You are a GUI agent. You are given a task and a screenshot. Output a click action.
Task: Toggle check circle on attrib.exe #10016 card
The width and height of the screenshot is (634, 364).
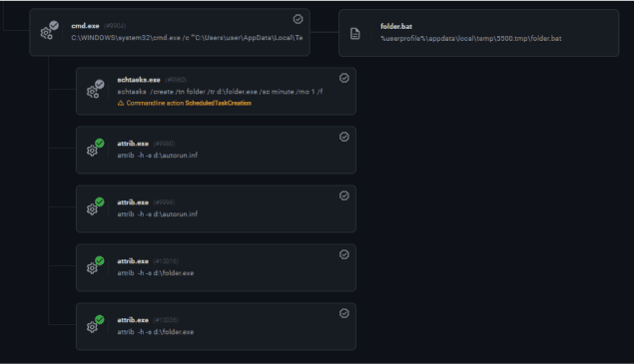coord(344,254)
